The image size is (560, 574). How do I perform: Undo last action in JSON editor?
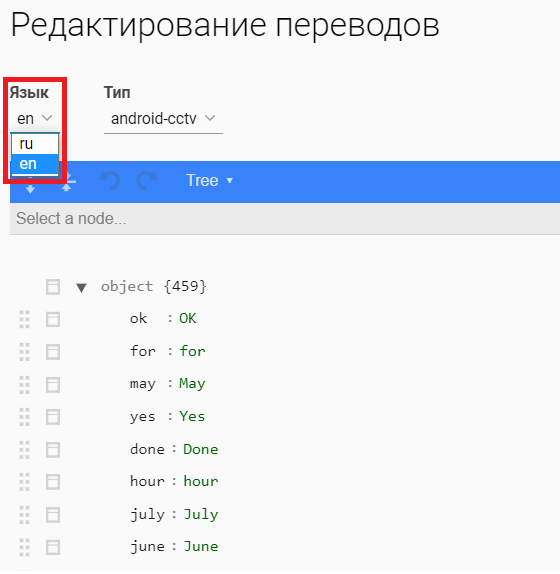click(x=110, y=180)
